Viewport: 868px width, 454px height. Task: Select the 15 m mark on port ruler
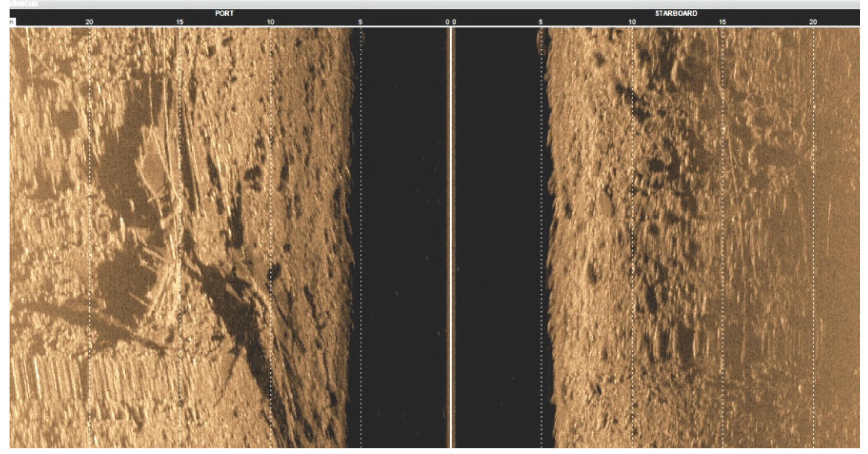tap(180, 22)
